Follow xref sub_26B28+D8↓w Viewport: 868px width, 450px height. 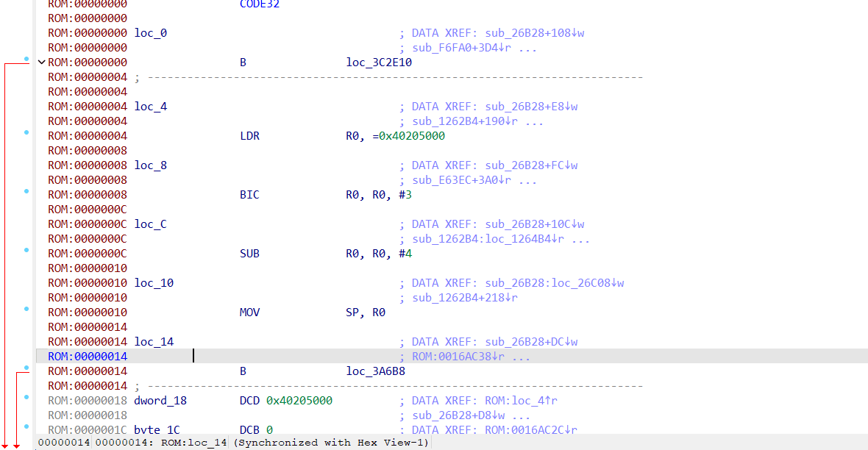(458, 415)
